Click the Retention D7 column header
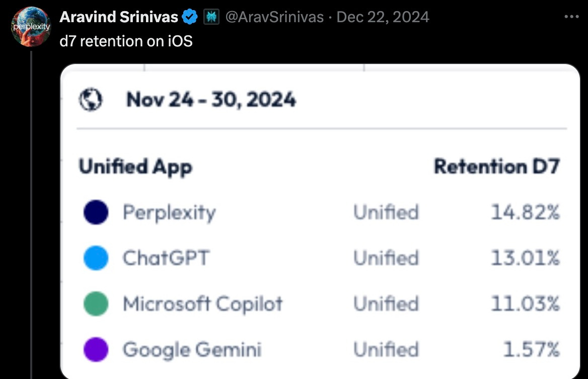This screenshot has height=379, width=588. tap(497, 166)
